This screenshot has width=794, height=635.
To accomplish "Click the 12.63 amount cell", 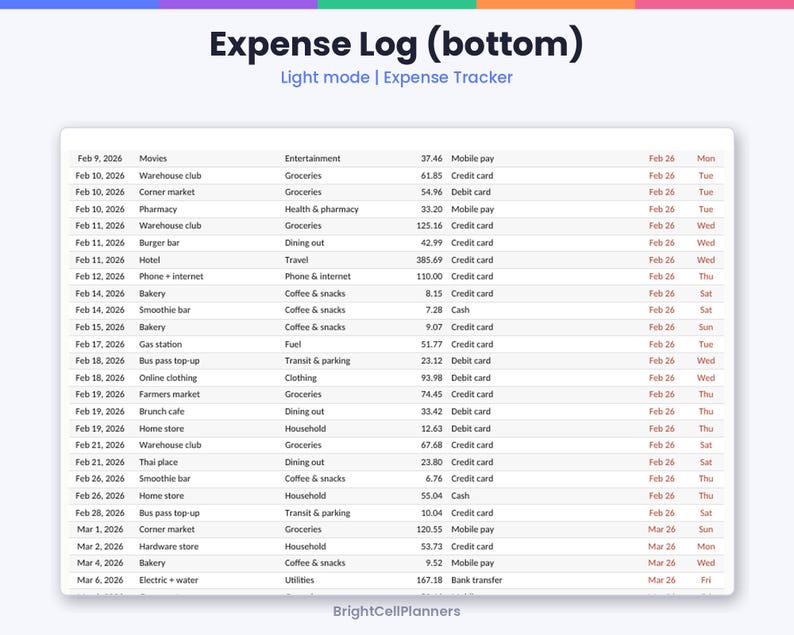I will coord(431,428).
